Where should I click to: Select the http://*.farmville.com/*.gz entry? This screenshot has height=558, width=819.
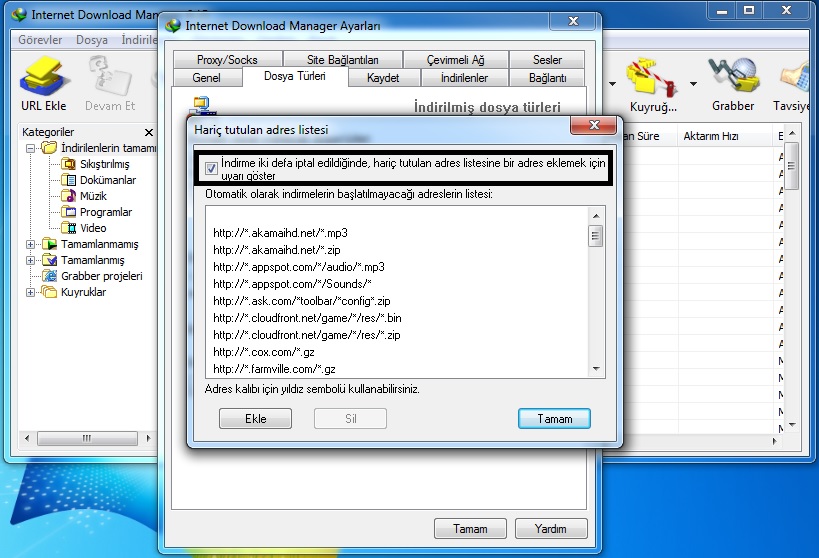coord(274,369)
